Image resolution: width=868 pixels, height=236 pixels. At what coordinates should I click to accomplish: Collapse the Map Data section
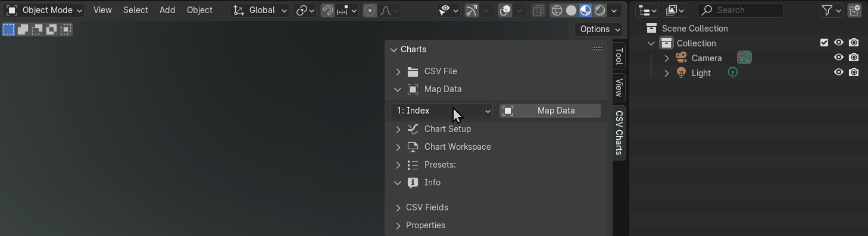click(x=398, y=89)
